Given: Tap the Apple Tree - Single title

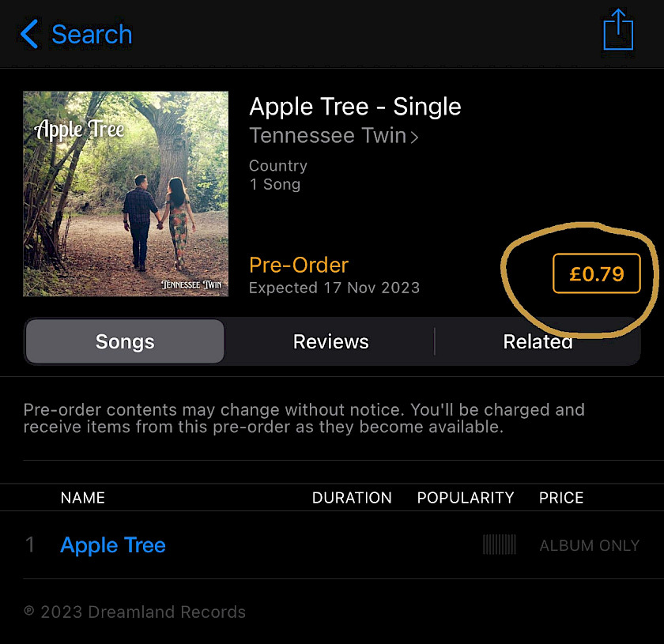Looking at the screenshot, I should 355,106.
